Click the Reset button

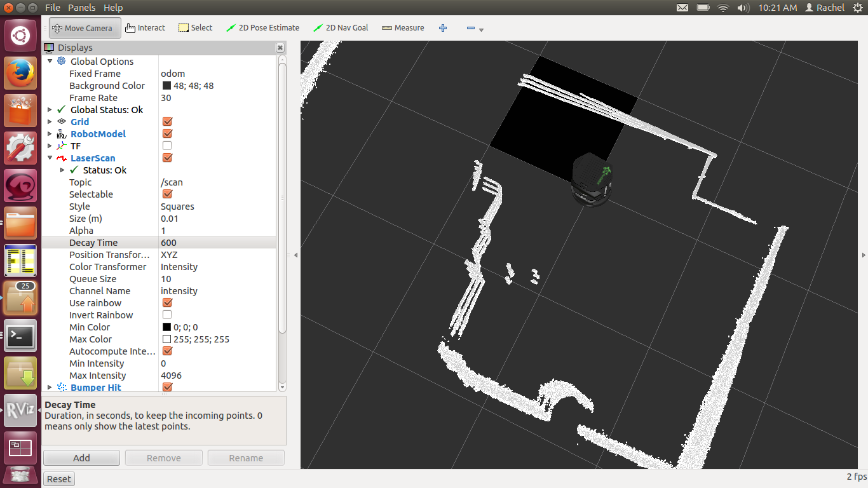click(59, 479)
